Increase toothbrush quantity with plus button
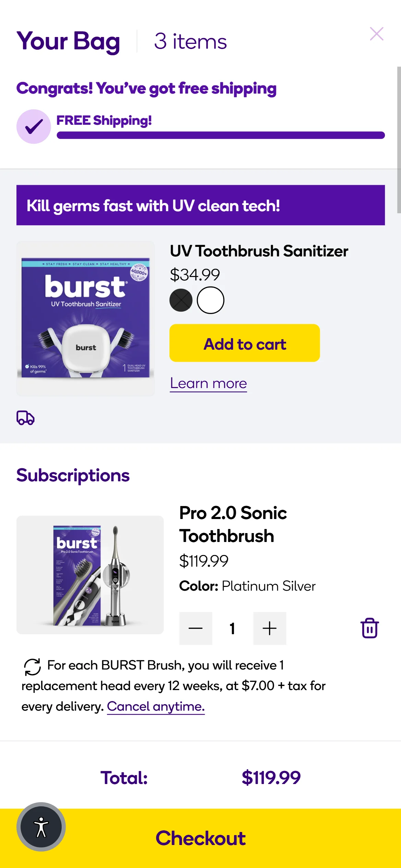Screen dimensions: 401x868 tap(269, 628)
